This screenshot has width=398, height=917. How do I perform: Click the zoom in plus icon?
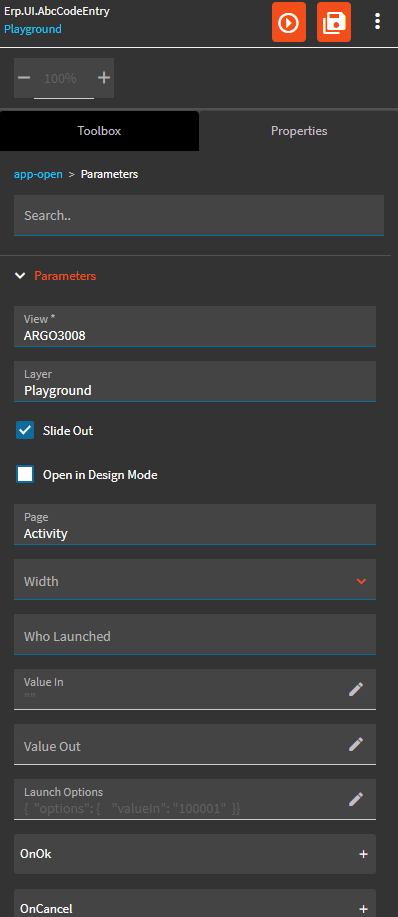pyautogui.click(x=104, y=78)
